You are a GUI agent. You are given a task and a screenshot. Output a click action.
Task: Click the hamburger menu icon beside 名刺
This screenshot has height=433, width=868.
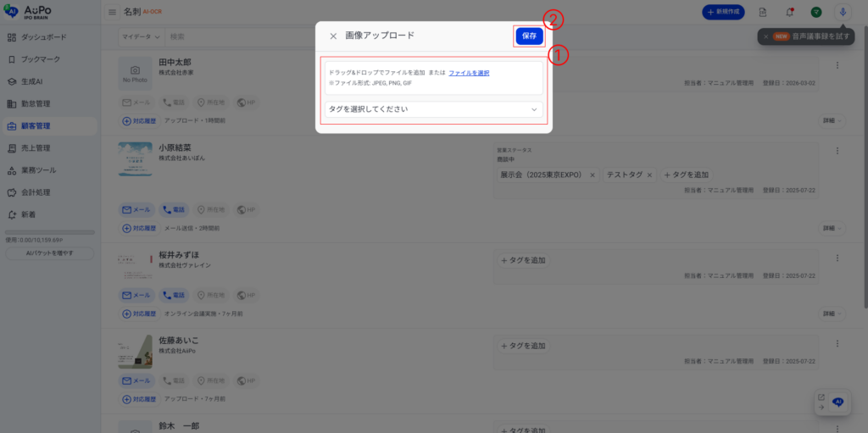pos(113,12)
